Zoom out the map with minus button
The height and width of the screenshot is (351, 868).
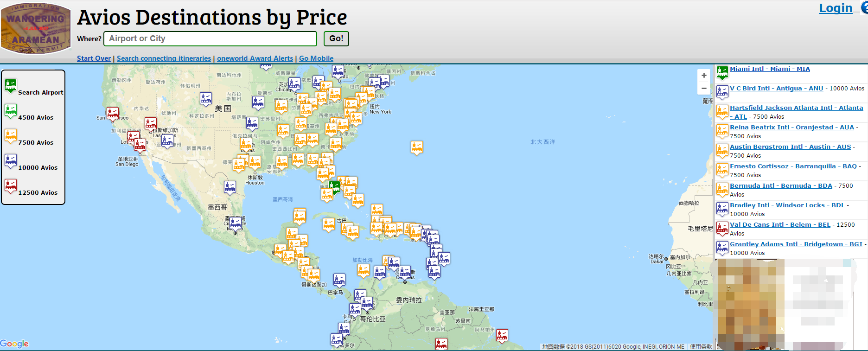704,89
